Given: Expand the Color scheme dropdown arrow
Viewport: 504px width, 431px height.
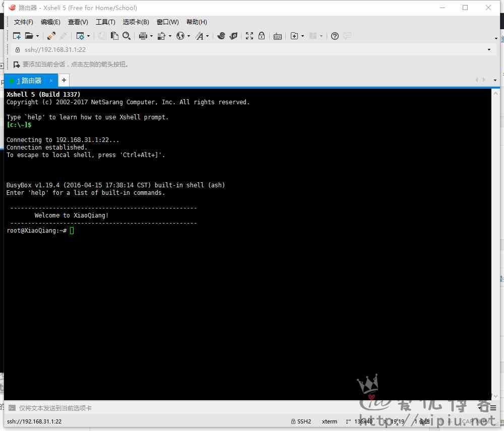Looking at the screenshot, I should [x=170, y=36].
